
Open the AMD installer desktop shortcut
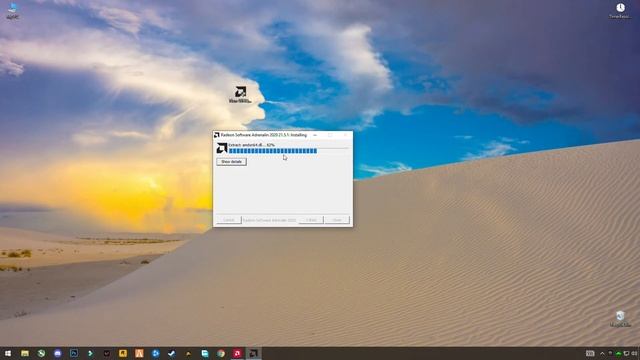pyautogui.click(x=240, y=94)
